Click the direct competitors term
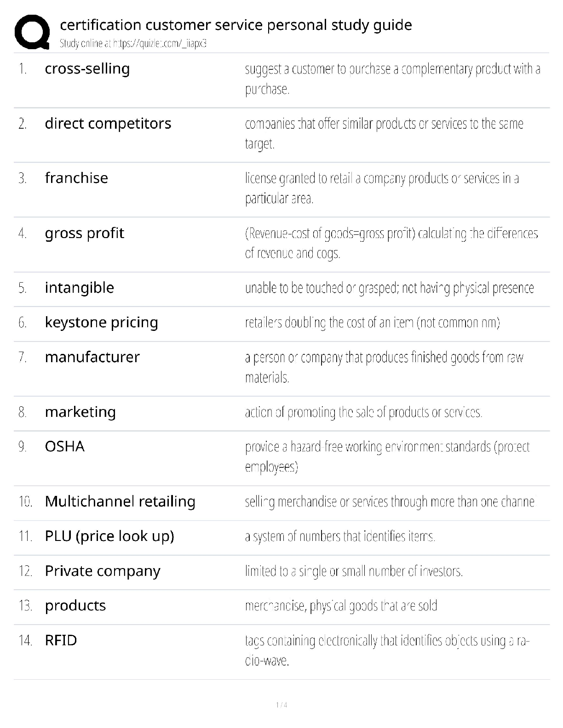563x728 pixels. pos(108,124)
